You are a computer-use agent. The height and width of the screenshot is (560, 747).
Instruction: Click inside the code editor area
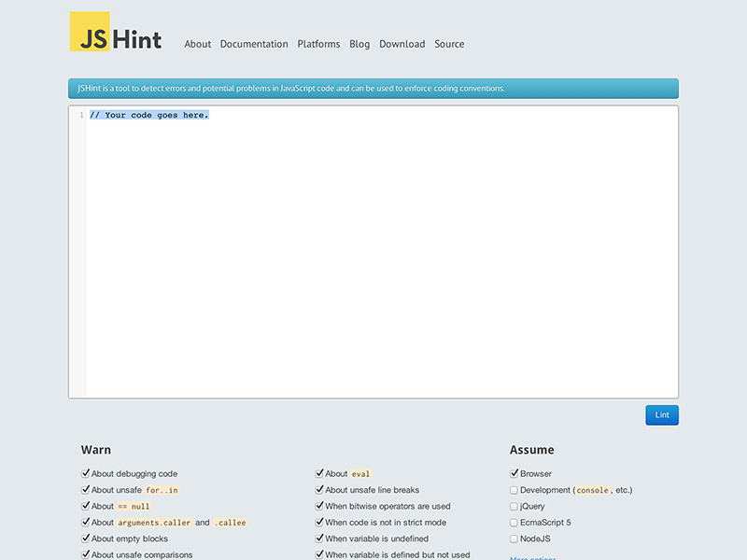[373, 252]
